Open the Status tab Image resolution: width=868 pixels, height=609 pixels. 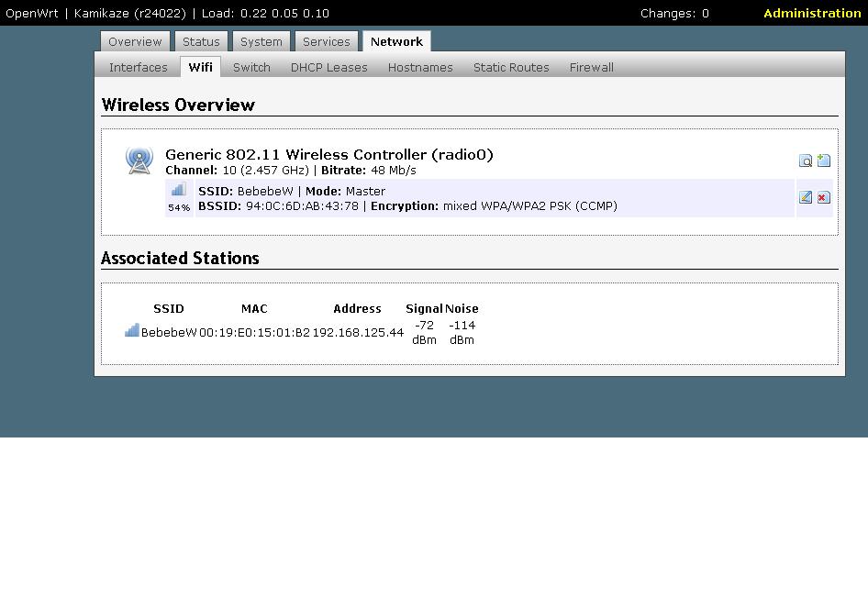pyautogui.click(x=201, y=41)
